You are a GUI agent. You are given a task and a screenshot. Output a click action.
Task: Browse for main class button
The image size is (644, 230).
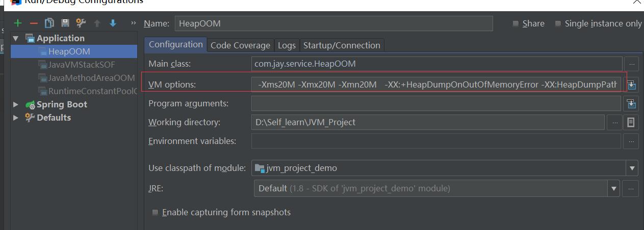(631, 64)
